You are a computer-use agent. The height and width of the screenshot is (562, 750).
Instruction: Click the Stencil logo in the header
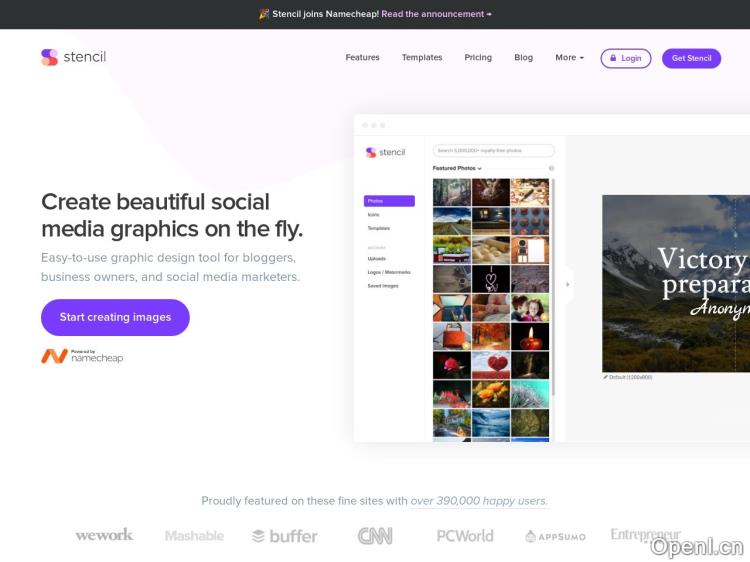pos(73,57)
